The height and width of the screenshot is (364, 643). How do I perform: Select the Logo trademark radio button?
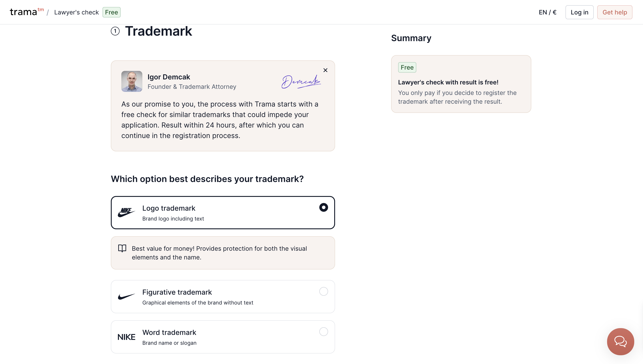coord(324,208)
